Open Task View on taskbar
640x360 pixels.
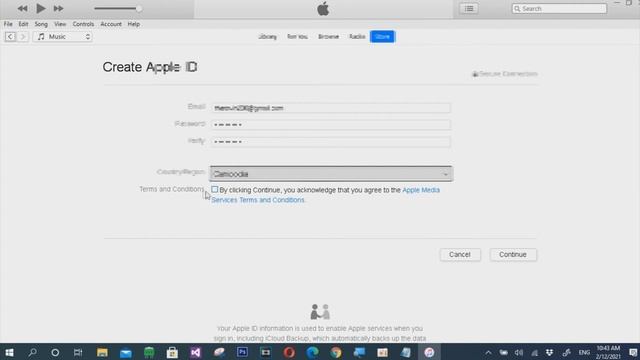pyautogui.click(x=78, y=352)
